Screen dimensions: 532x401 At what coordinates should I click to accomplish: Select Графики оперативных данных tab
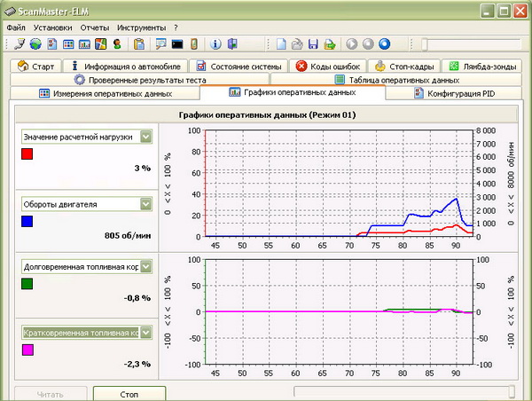(x=293, y=92)
